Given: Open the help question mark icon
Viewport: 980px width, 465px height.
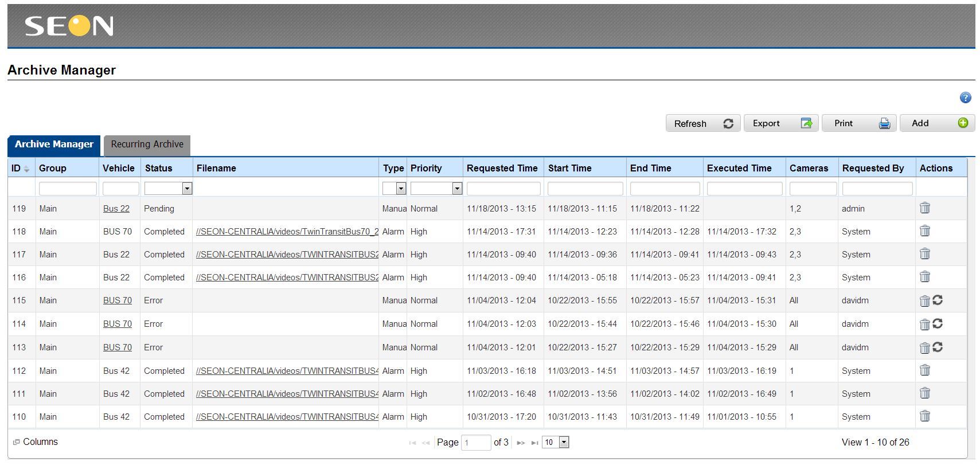Looking at the screenshot, I should 965,98.
